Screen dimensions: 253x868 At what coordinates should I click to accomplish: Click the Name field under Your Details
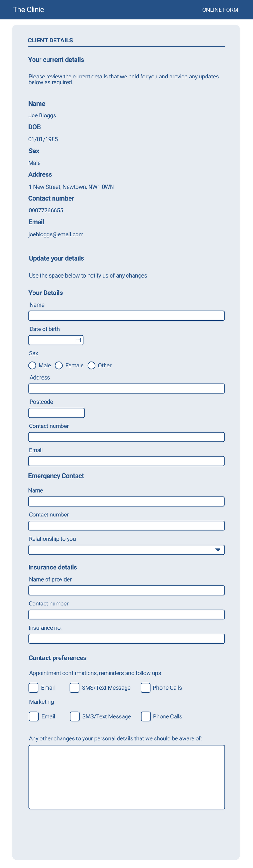(x=126, y=316)
